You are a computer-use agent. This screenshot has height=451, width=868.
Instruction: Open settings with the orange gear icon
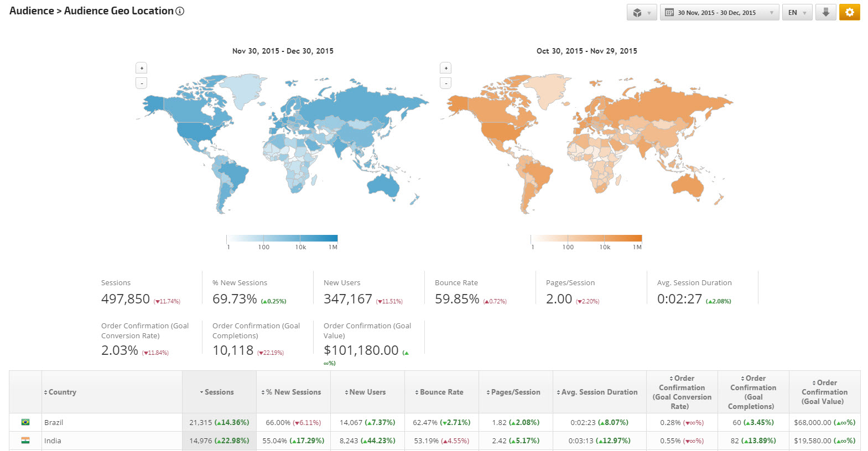click(x=849, y=12)
